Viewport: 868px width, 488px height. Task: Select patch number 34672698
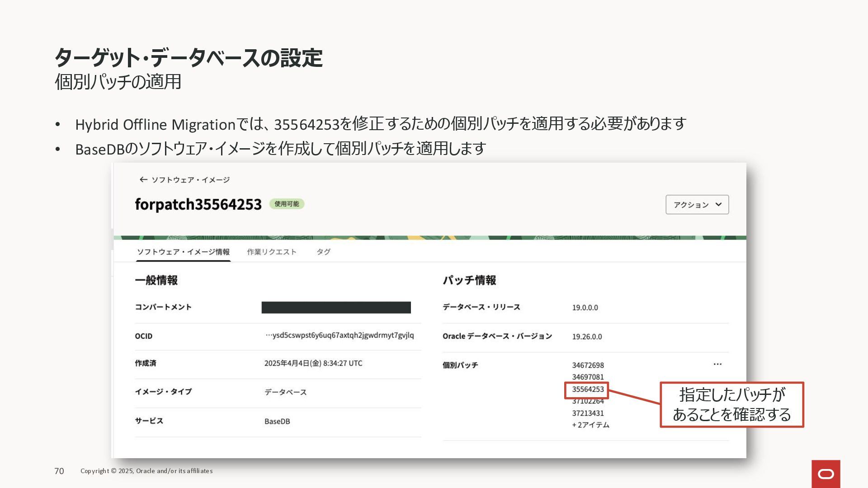click(588, 365)
